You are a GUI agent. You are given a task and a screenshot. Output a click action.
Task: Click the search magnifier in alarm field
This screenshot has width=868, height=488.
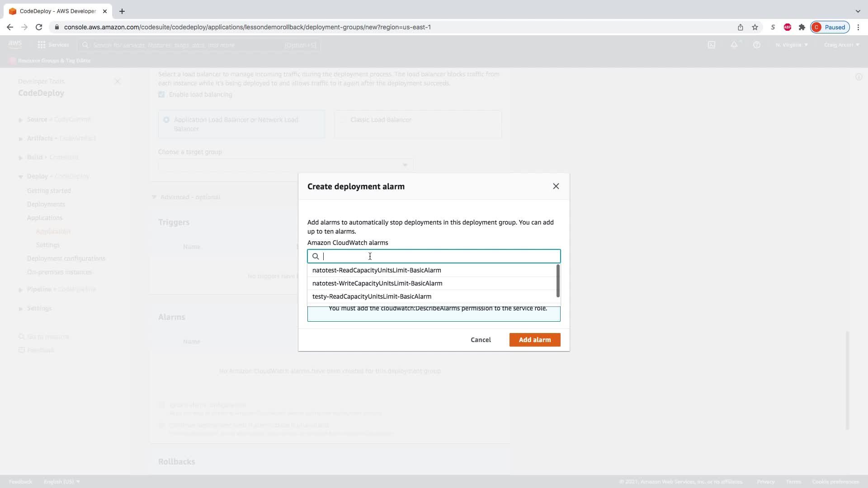[316, 256]
